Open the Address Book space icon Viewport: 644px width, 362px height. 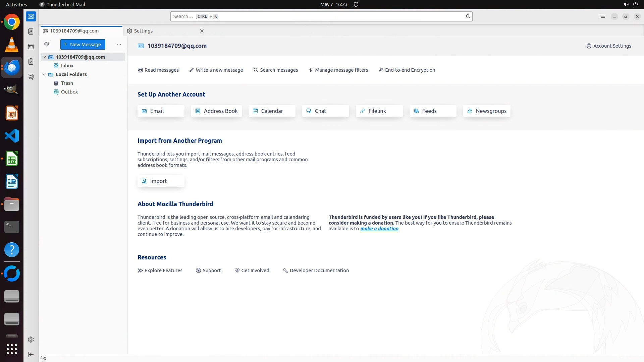click(x=31, y=32)
